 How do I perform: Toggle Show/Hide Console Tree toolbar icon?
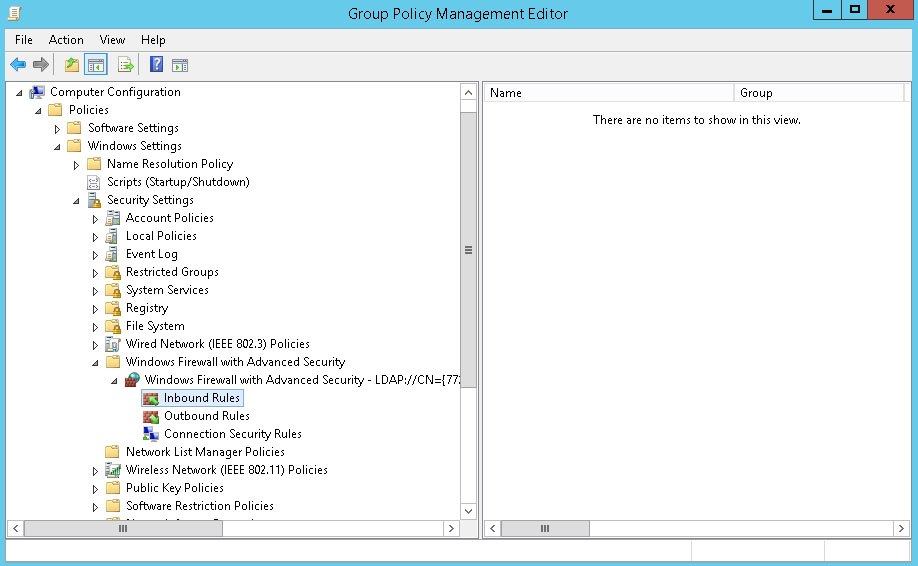click(x=96, y=65)
